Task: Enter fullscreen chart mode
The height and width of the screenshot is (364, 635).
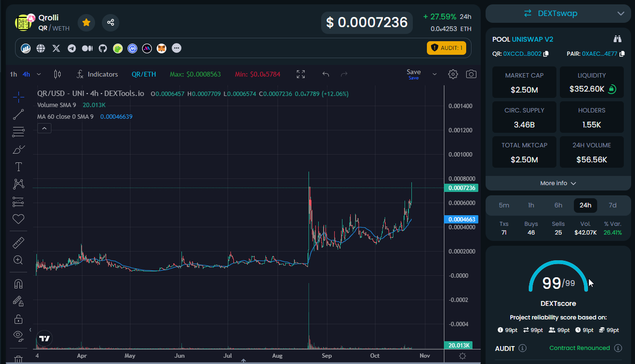Action: click(301, 74)
